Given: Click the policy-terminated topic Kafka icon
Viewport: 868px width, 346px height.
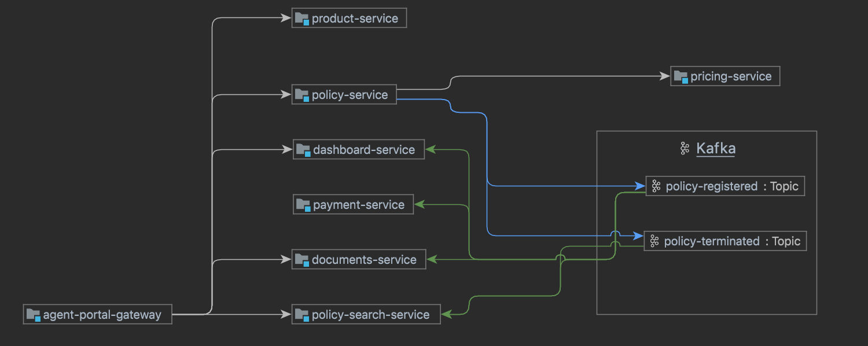Looking at the screenshot, I should (x=654, y=241).
